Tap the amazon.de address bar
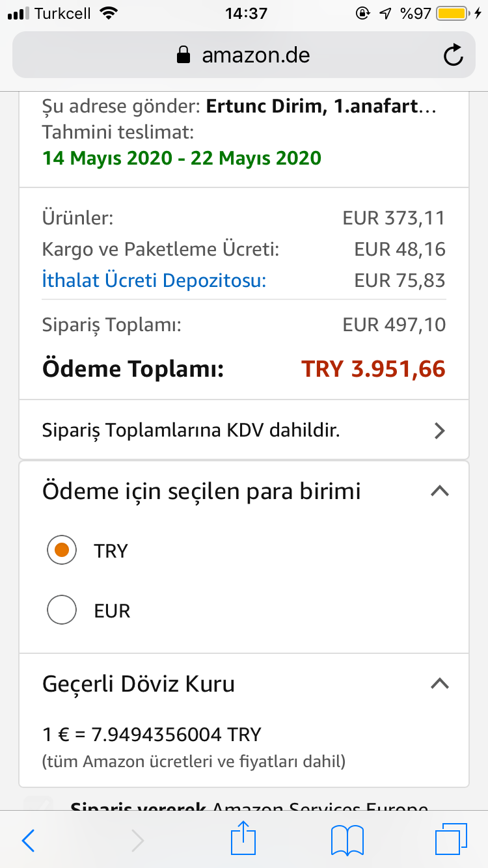The height and width of the screenshot is (868, 488). [244, 55]
